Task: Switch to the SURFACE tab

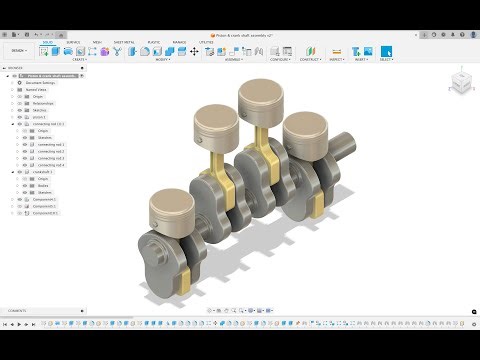Action: point(73,42)
